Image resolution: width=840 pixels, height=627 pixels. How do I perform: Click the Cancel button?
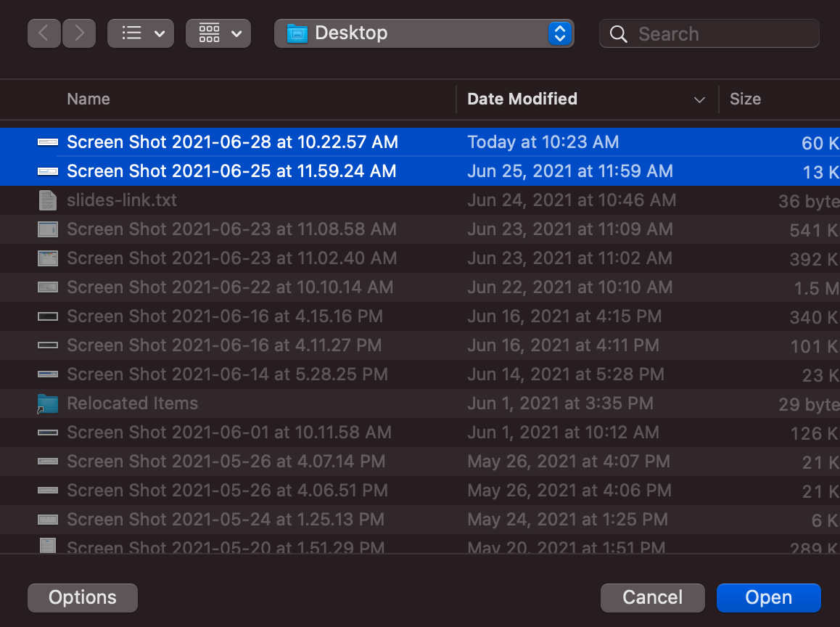pyautogui.click(x=651, y=597)
